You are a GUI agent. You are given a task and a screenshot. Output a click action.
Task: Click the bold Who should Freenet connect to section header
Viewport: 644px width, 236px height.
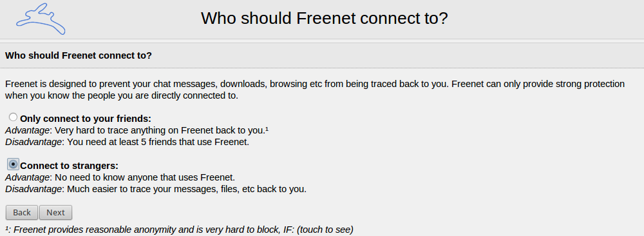click(x=79, y=55)
